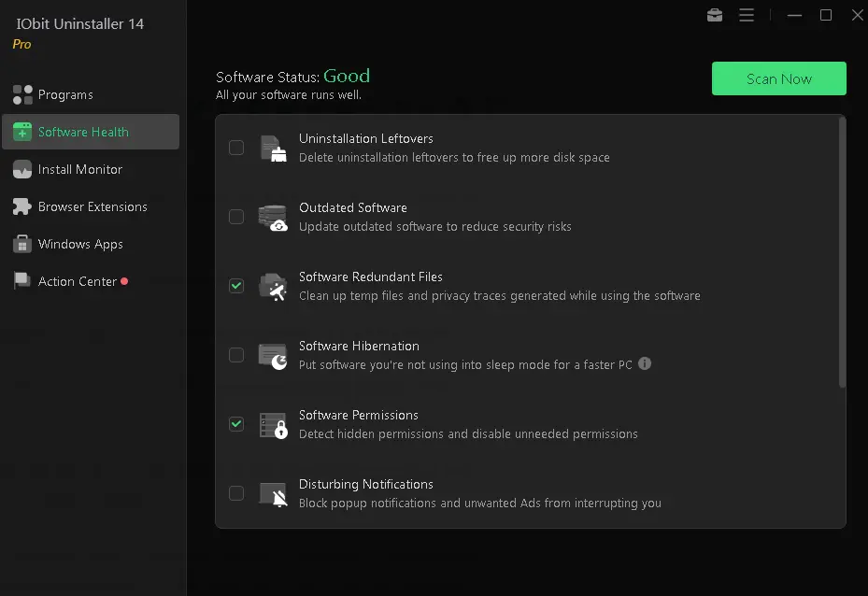Viewport: 868px width, 596px height.
Task: Click 'Delete uninstallation leftovers to free up' description
Action: pyautogui.click(x=454, y=157)
